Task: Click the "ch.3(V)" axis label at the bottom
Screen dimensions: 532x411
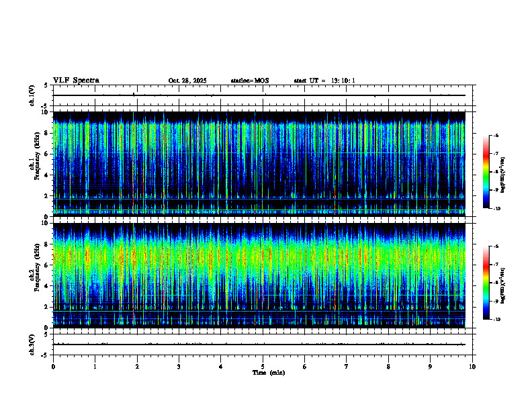Action: pos(32,345)
